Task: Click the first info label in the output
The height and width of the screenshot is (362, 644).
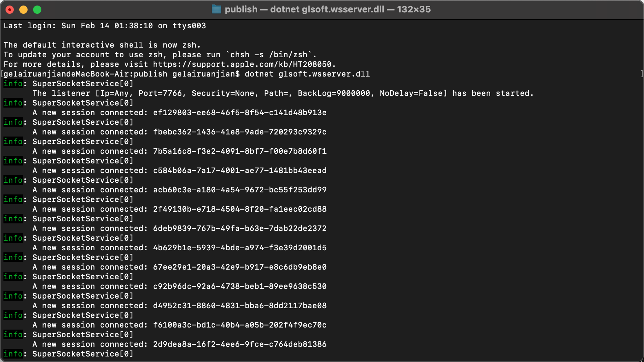Action: pos(13,83)
